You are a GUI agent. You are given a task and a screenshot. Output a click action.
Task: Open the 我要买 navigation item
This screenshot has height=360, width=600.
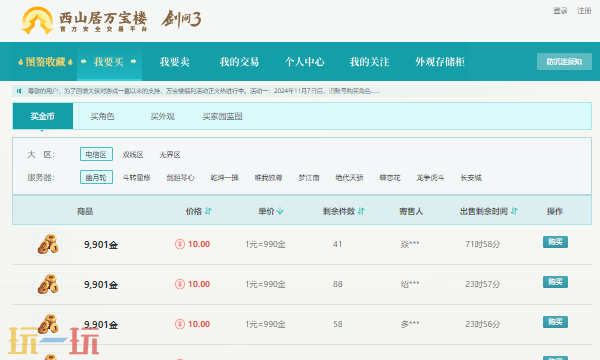(109, 62)
